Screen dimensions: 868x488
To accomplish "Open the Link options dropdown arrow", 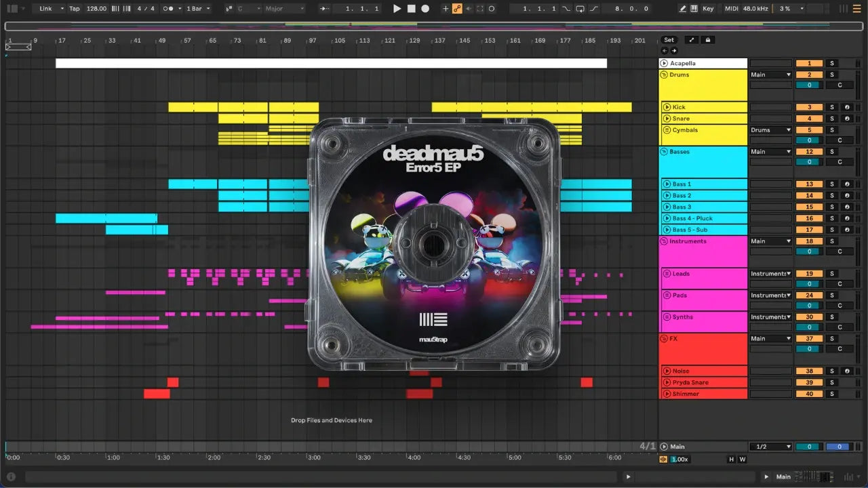I will [x=62, y=9].
